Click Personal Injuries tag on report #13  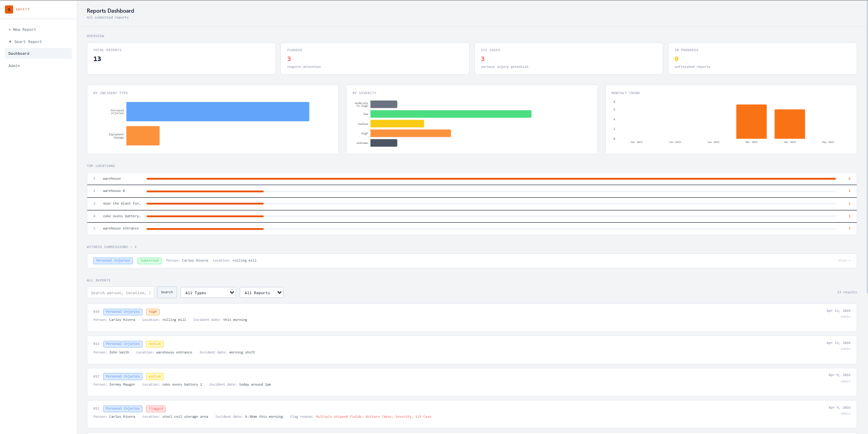(x=123, y=344)
